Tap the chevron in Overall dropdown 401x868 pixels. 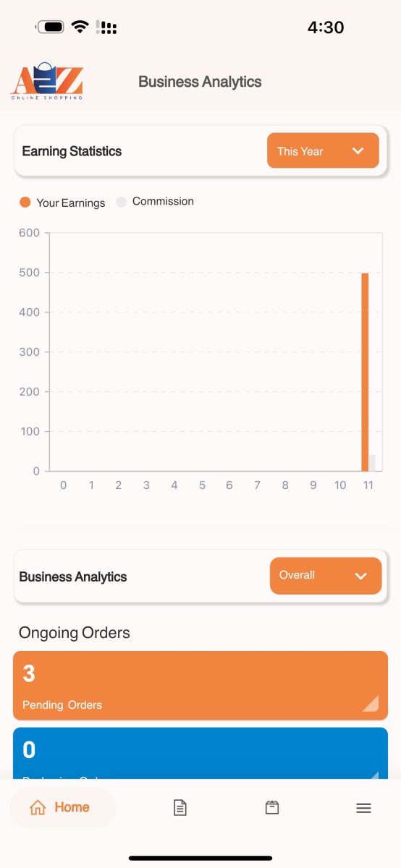point(360,576)
